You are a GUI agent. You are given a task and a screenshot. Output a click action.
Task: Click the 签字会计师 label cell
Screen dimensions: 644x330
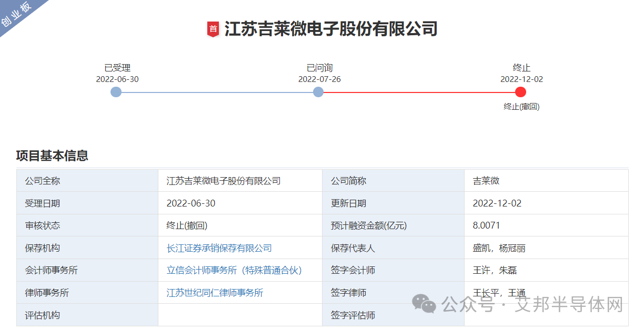393,270
